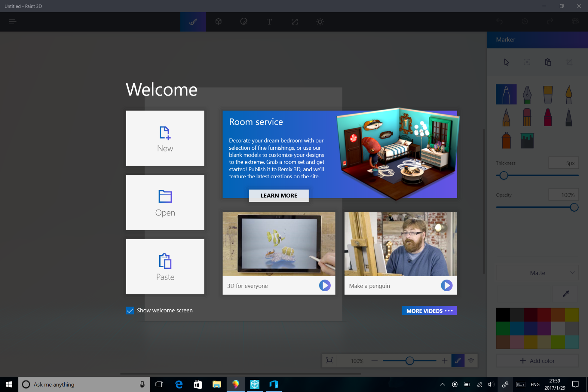Screen dimensions: 588x392
Task: Pick the yellow-olive swatch in top row
Action: pos(572,315)
